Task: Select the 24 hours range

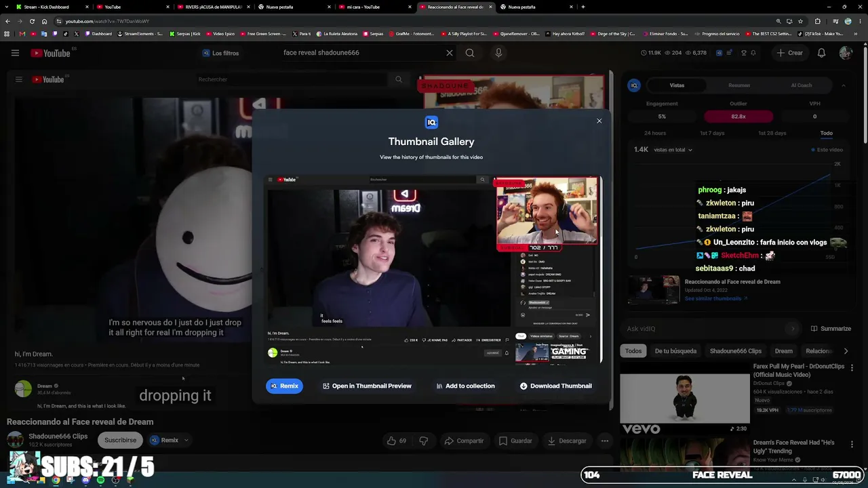Action: (655, 134)
